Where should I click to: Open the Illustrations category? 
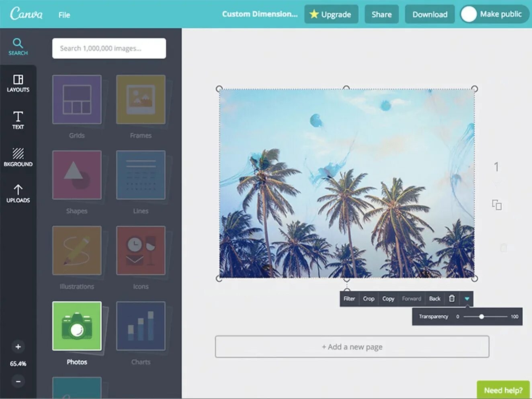point(77,250)
